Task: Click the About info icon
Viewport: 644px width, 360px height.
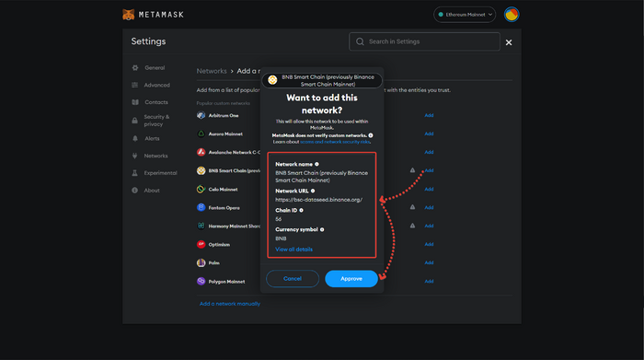Action: pyautogui.click(x=134, y=191)
